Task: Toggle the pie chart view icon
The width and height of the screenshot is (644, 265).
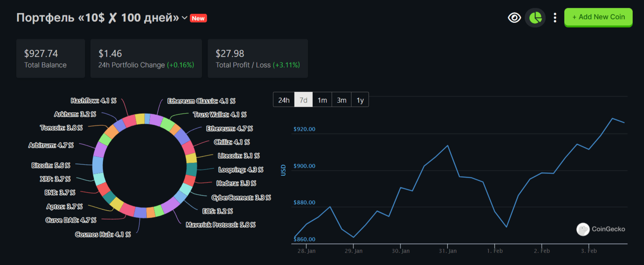Action: tap(535, 18)
